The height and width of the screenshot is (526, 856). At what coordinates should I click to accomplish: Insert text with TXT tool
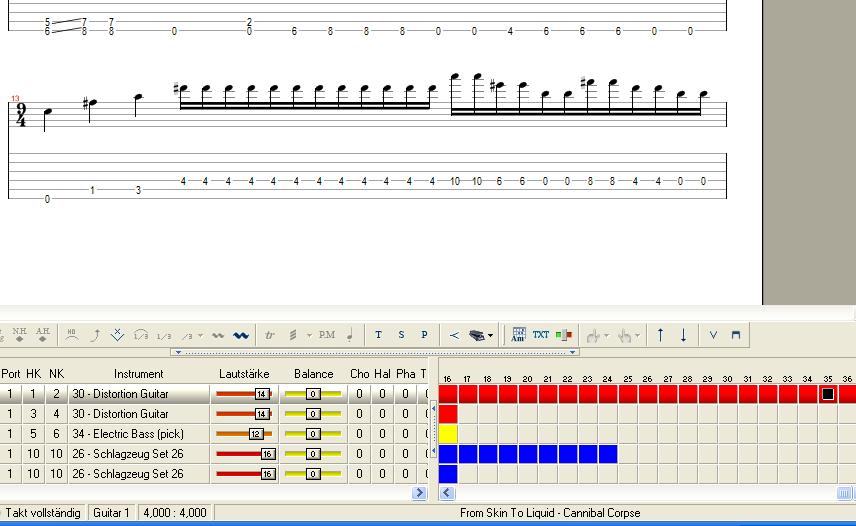(x=540, y=335)
